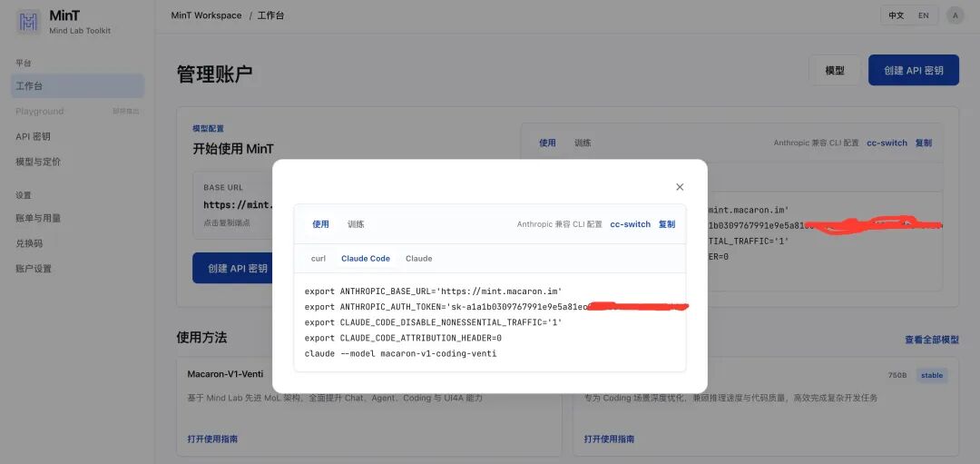Switch to 训练 tab in dialog

(x=357, y=224)
